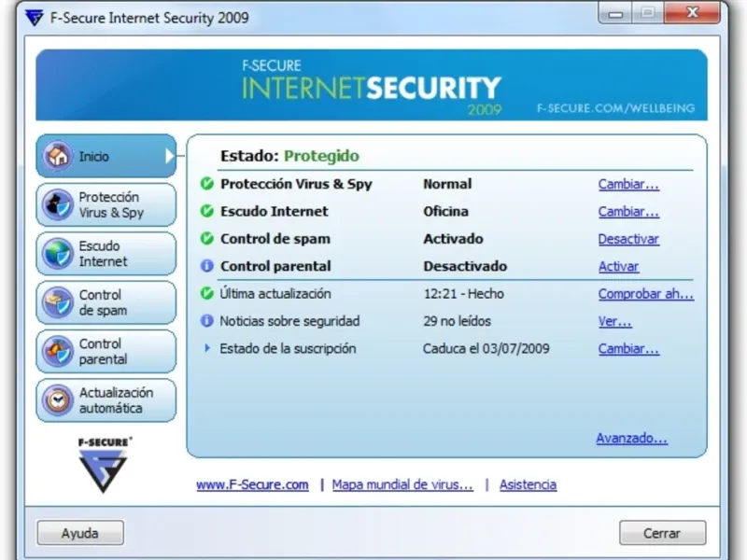Click Activar link for Control parental
The height and width of the screenshot is (560, 747).
tap(618, 267)
